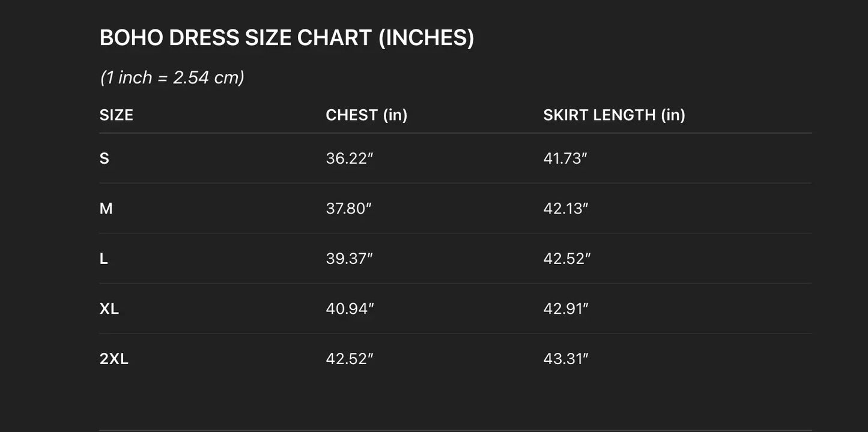Click the Boho Dress Size Chart heading
Viewport: 868px width, 432px height.
[287, 38]
